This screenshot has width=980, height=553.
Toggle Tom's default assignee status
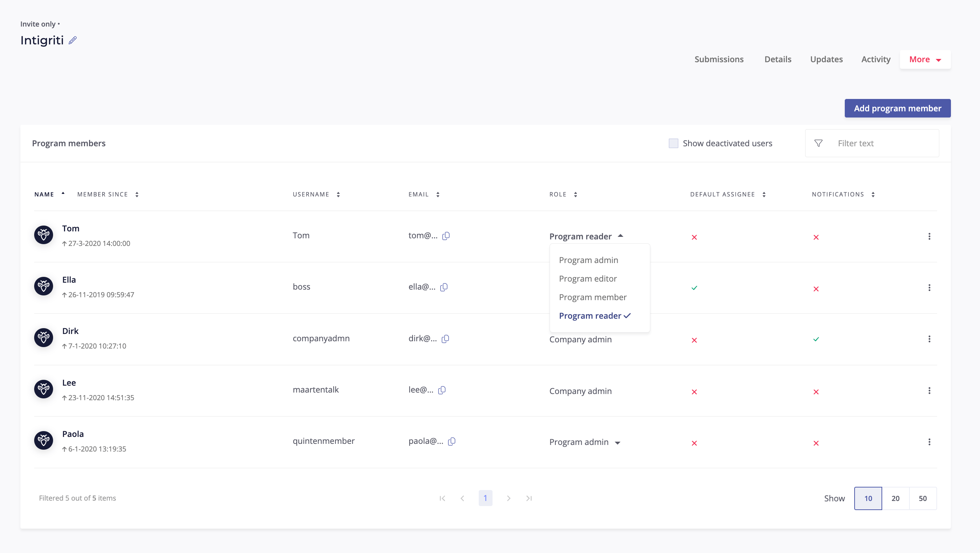coord(694,237)
